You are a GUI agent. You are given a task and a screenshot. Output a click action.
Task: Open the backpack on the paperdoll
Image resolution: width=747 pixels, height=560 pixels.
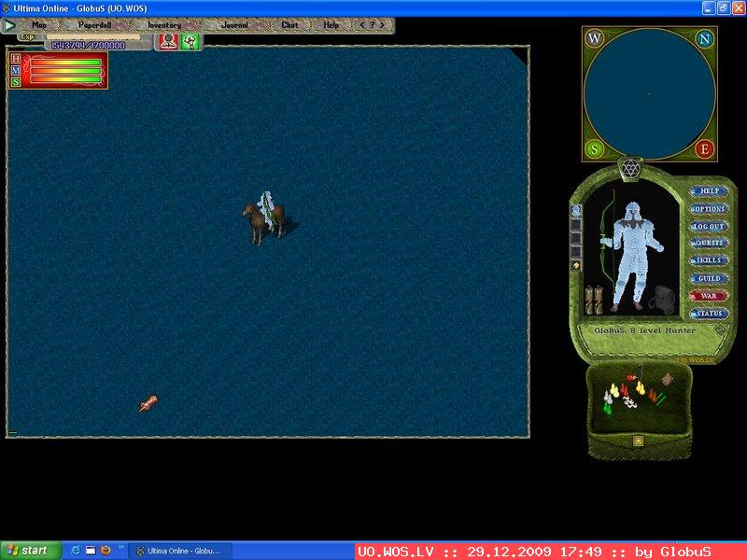click(x=662, y=300)
